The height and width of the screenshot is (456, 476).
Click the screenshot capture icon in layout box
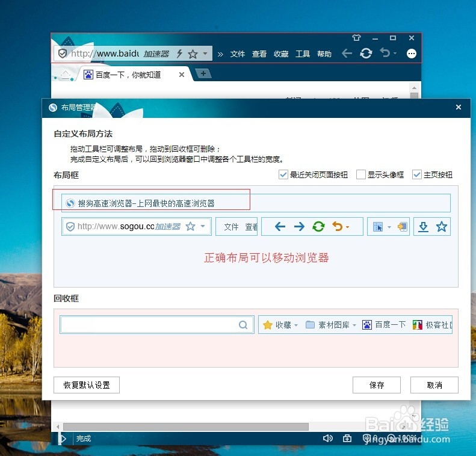(x=378, y=227)
